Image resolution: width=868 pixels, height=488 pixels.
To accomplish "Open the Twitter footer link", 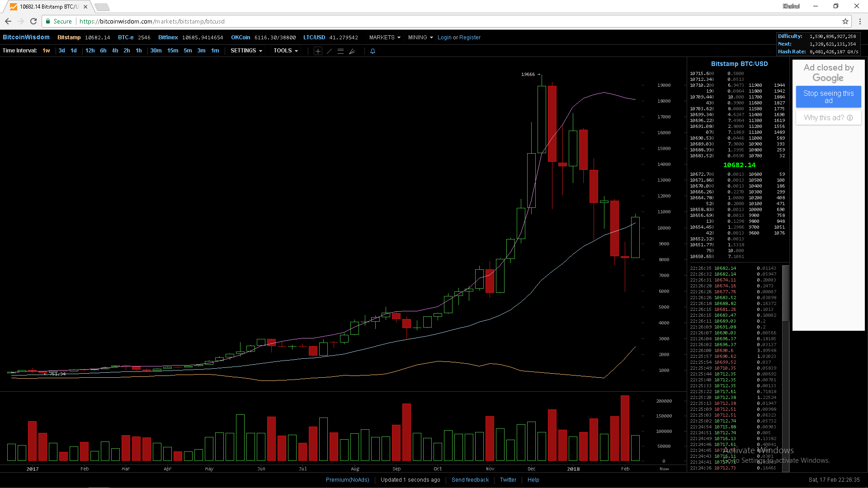I will [508, 480].
